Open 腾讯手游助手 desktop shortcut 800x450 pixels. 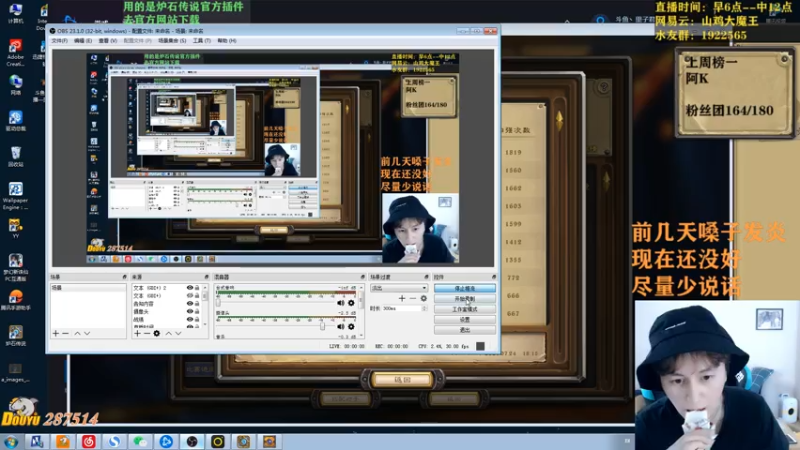[x=15, y=300]
